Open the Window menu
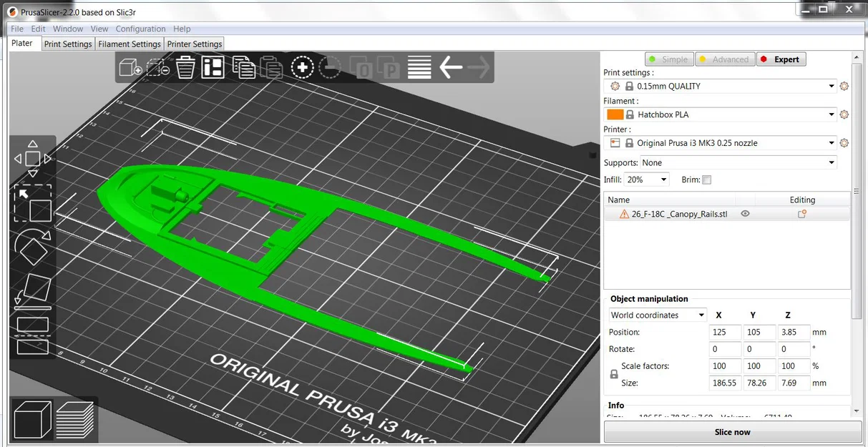Screen dimensions: 868x447 coord(68,29)
